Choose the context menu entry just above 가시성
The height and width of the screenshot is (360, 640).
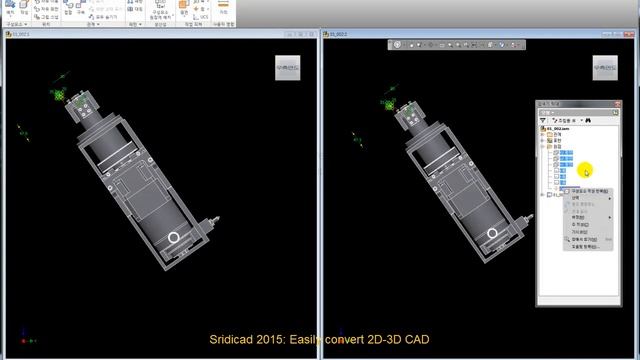[588, 224]
